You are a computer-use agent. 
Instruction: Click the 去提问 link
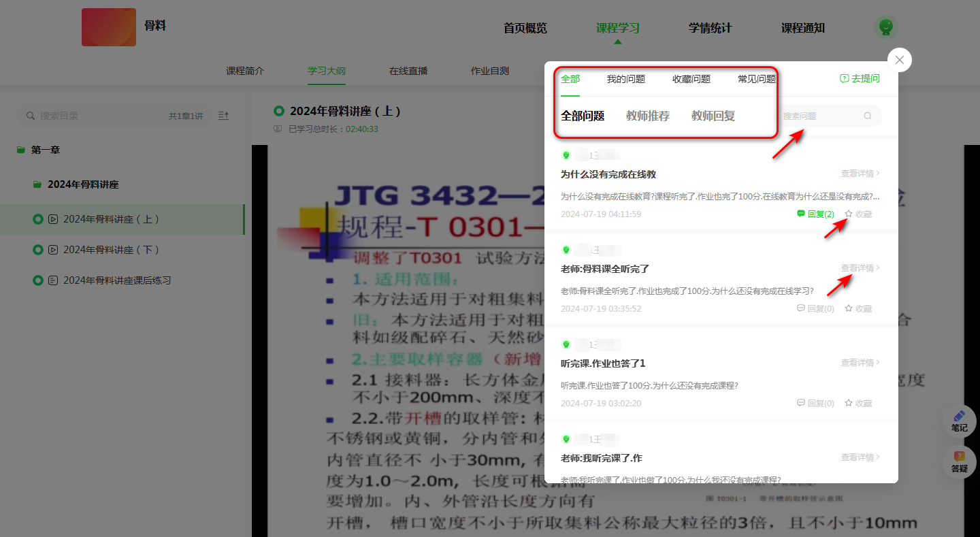coord(860,79)
